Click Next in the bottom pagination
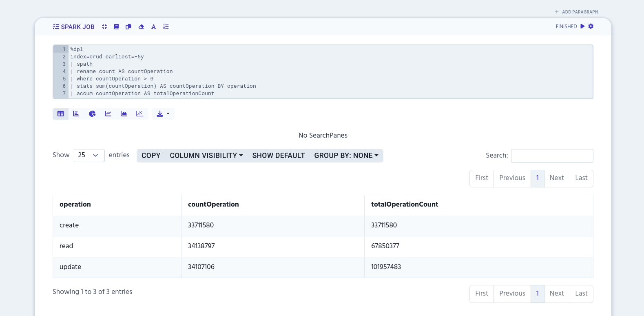This screenshot has height=316, width=644. coord(557,294)
